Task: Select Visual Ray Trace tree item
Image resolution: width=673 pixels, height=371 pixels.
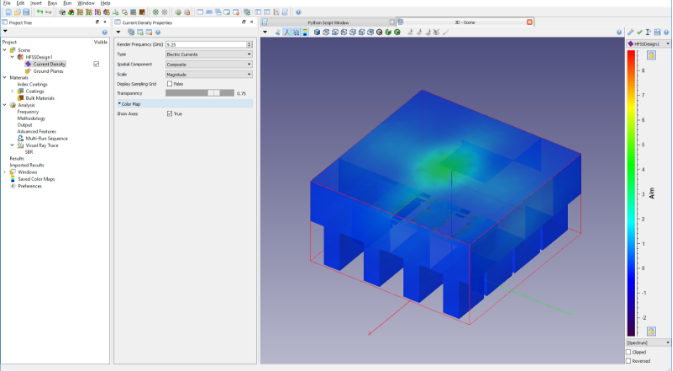Action: pyautogui.click(x=42, y=146)
